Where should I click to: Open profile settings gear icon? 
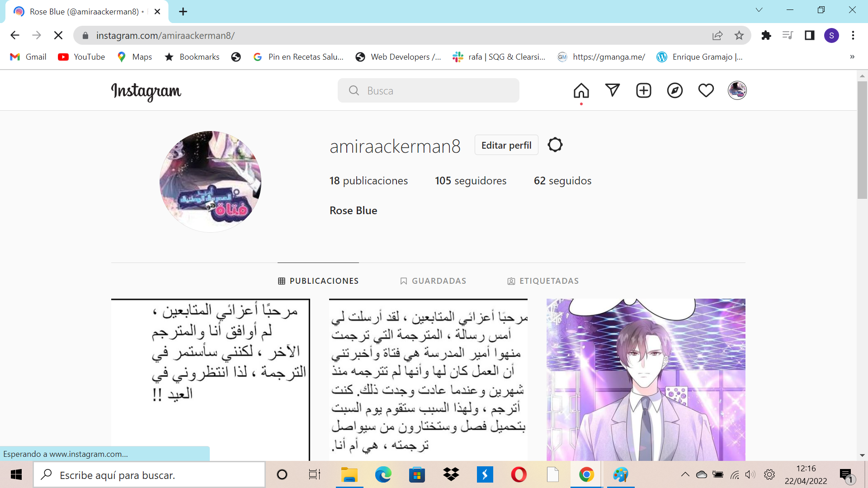(555, 145)
